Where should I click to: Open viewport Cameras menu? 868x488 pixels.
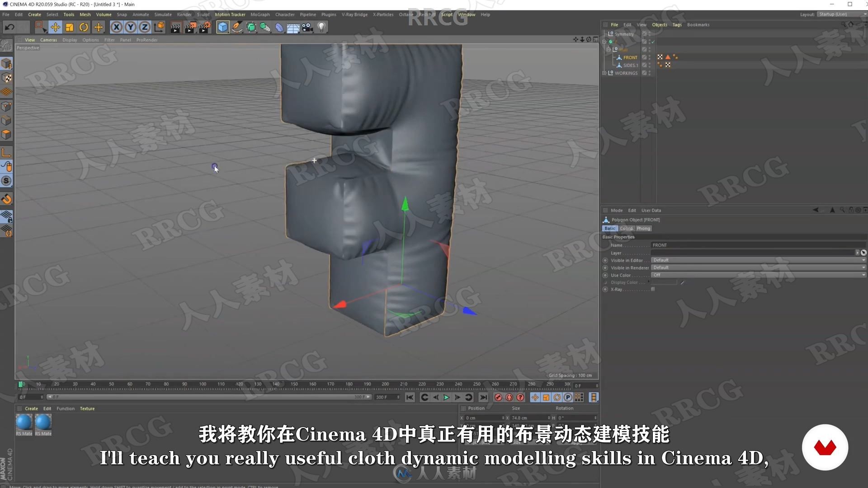tap(48, 40)
